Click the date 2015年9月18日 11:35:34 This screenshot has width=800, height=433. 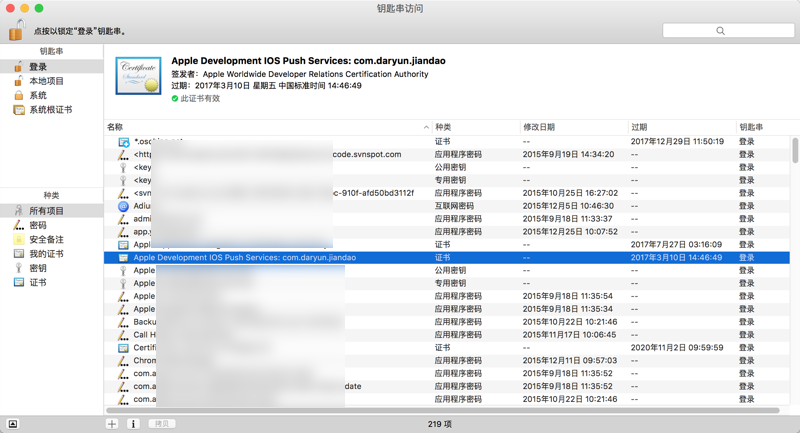(x=567, y=309)
